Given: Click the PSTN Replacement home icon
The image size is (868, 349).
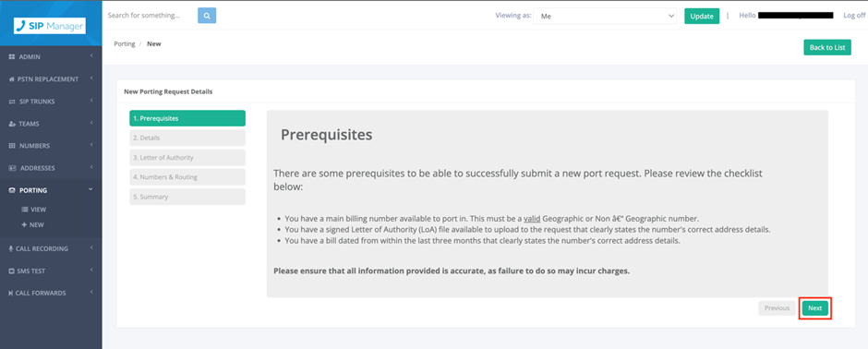Looking at the screenshot, I should click(x=12, y=79).
